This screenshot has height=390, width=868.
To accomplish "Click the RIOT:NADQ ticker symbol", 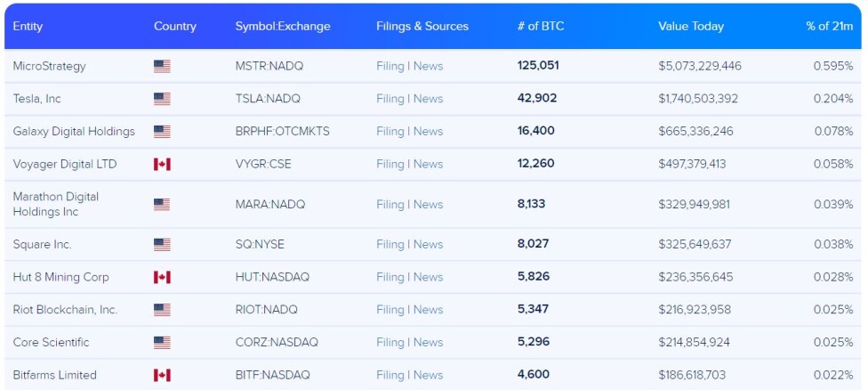I will [x=266, y=310].
